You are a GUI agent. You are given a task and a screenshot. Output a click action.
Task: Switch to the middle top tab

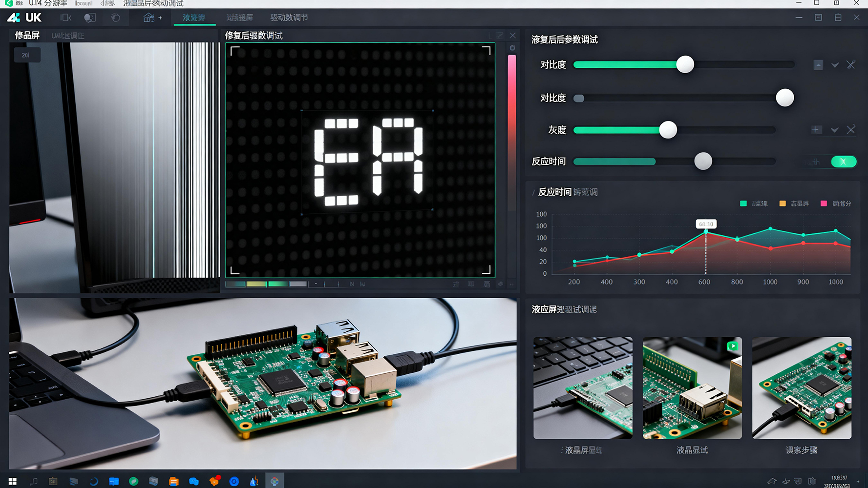click(x=240, y=18)
